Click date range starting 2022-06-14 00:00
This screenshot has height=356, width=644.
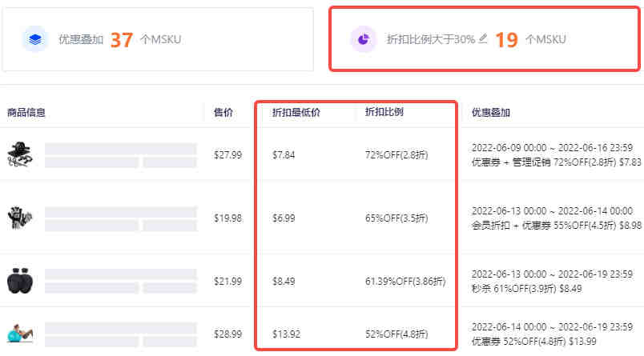pos(552,327)
